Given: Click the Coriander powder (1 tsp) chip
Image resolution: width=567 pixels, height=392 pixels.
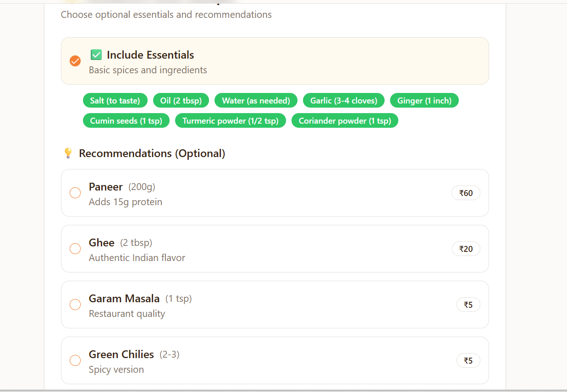Looking at the screenshot, I should pyautogui.click(x=345, y=121).
